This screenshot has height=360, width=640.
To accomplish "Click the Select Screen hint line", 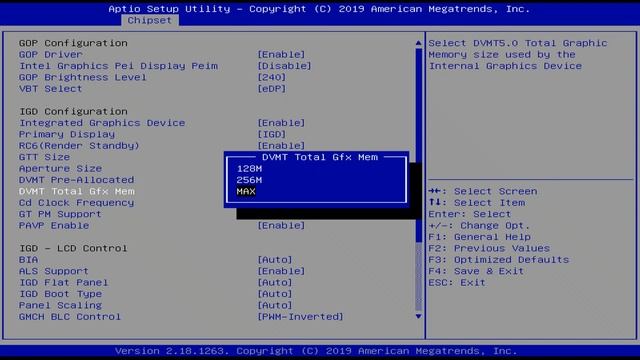I will (483, 191).
